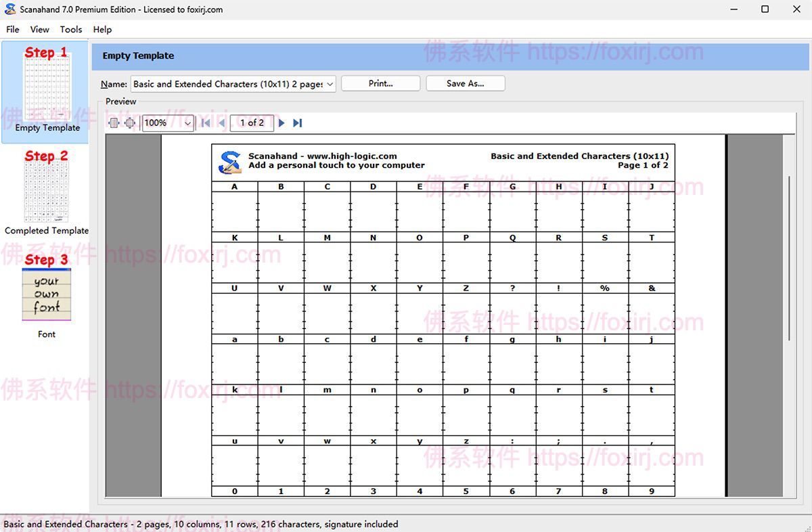Image resolution: width=812 pixels, height=532 pixels.
Task: Click the fit whole page icon
Action: coord(130,123)
